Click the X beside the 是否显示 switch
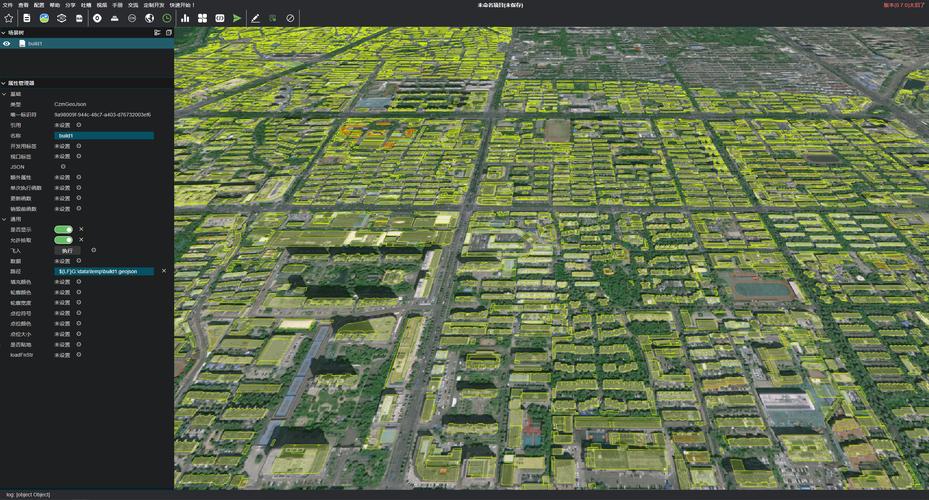The height and width of the screenshot is (500, 929). coord(81,229)
